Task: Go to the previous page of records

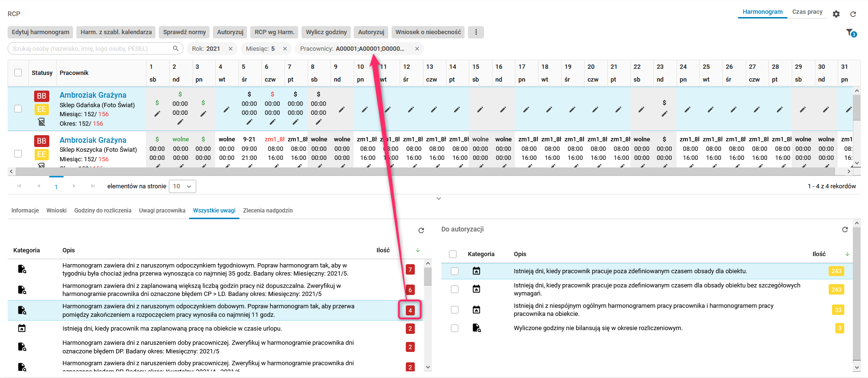Action: (x=38, y=186)
